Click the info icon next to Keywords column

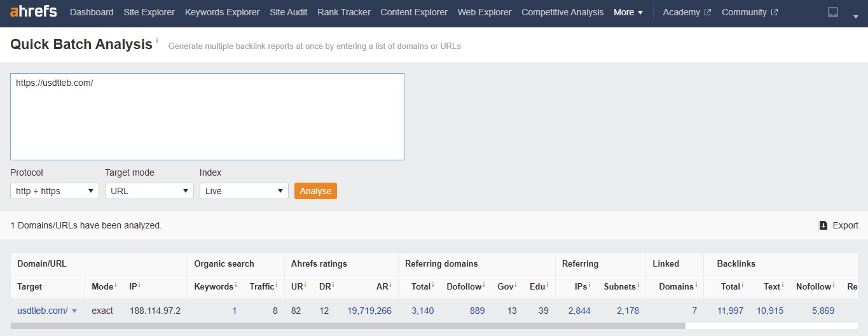(x=236, y=286)
